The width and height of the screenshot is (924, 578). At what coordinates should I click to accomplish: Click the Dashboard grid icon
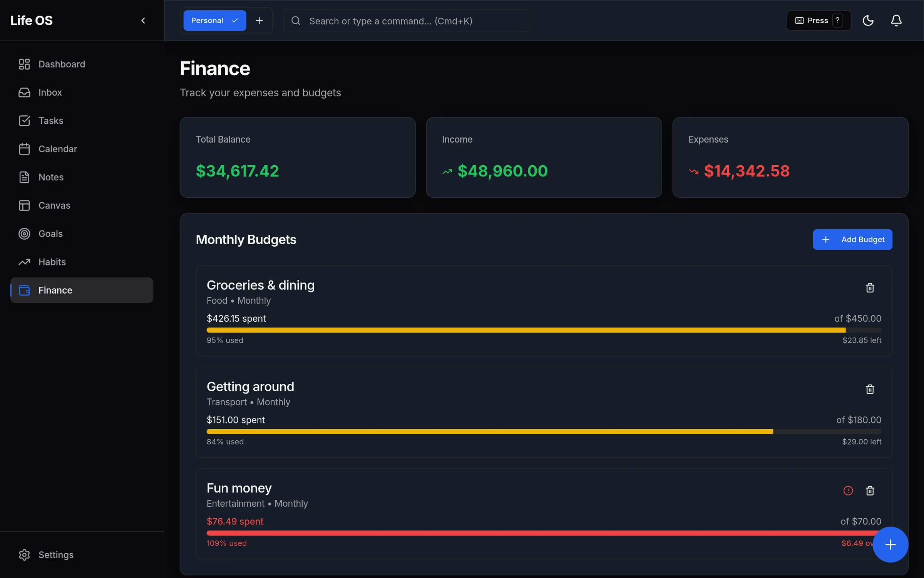[x=24, y=64]
